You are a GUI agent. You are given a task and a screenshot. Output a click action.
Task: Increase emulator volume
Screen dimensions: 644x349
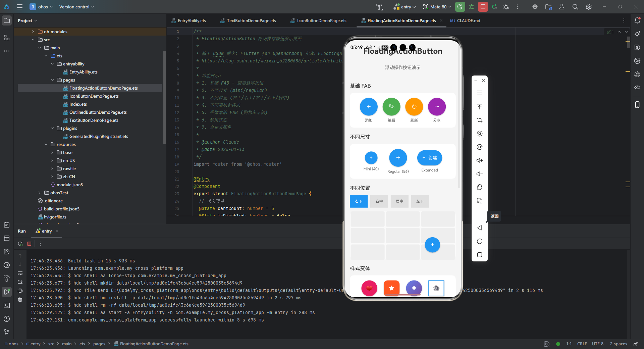point(480,160)
